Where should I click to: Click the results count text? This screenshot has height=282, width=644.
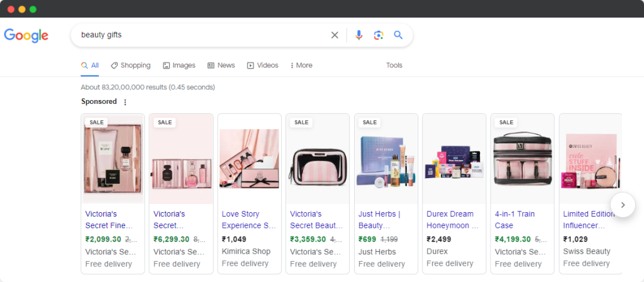coord(148,87)
